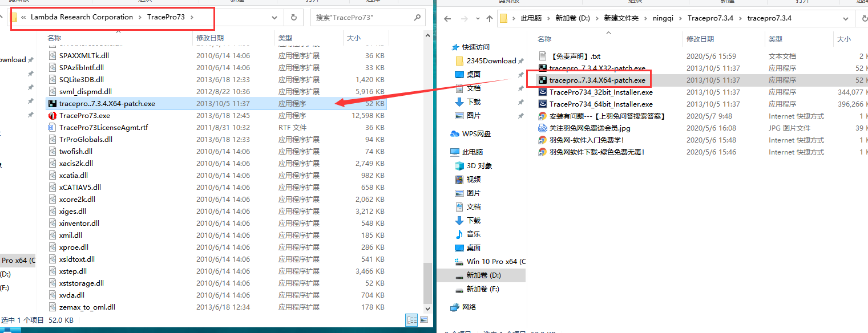This screenshot has width=868, height=333.
Task: Navigate up one folder level in right window
Action: [x=489, y=19]
